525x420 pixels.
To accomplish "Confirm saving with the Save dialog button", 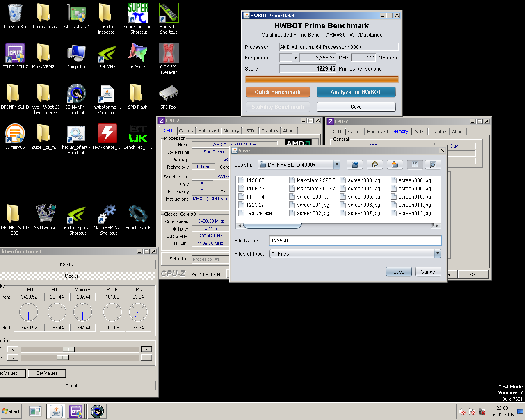I will 399,272.
